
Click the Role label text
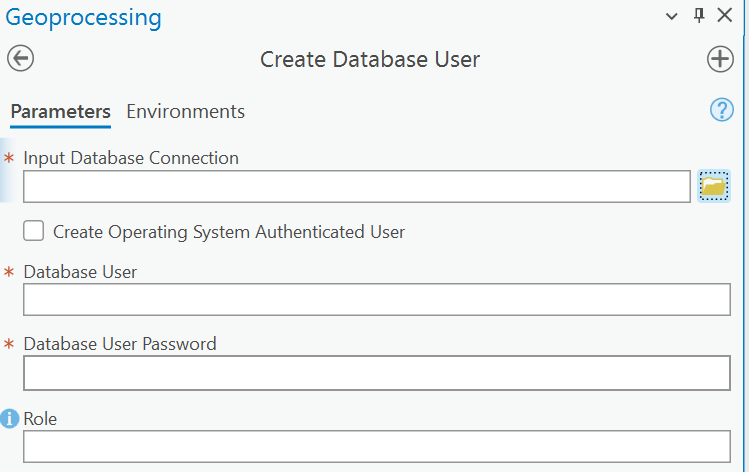(x=40, y=418)
